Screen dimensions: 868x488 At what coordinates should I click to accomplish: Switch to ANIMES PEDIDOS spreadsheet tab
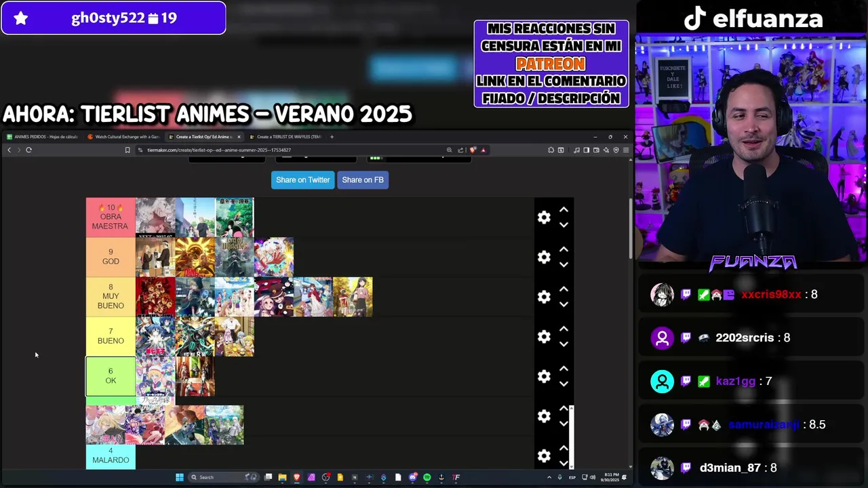click(42, 137)
